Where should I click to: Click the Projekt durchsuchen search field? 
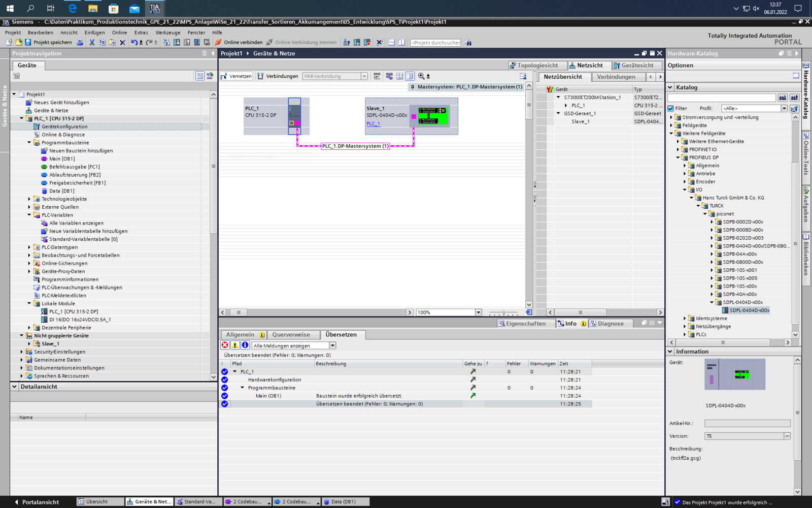[435, 43]
